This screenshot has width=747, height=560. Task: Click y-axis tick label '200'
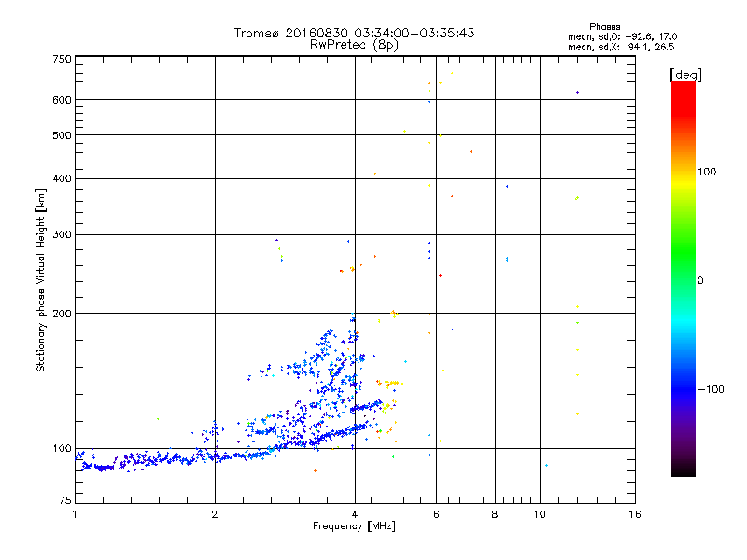coord(62,314)
